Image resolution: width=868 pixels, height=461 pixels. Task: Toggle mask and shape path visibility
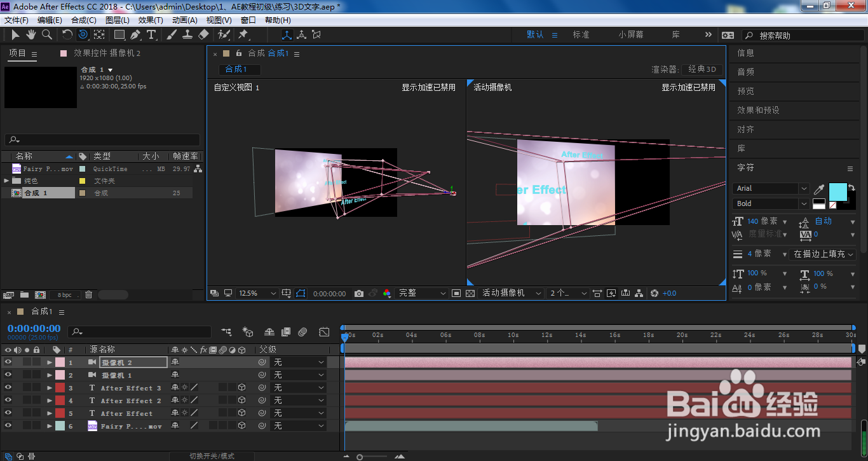click(x=301, y=293)
